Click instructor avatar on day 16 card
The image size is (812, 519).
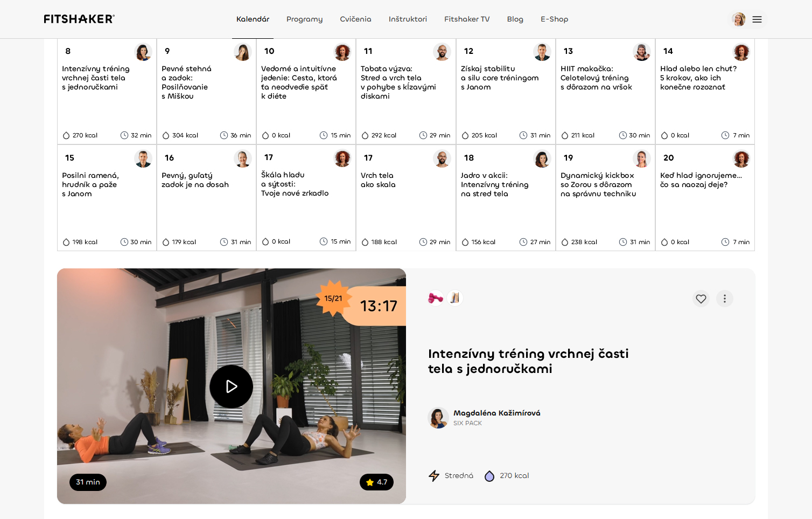point(243,159)
